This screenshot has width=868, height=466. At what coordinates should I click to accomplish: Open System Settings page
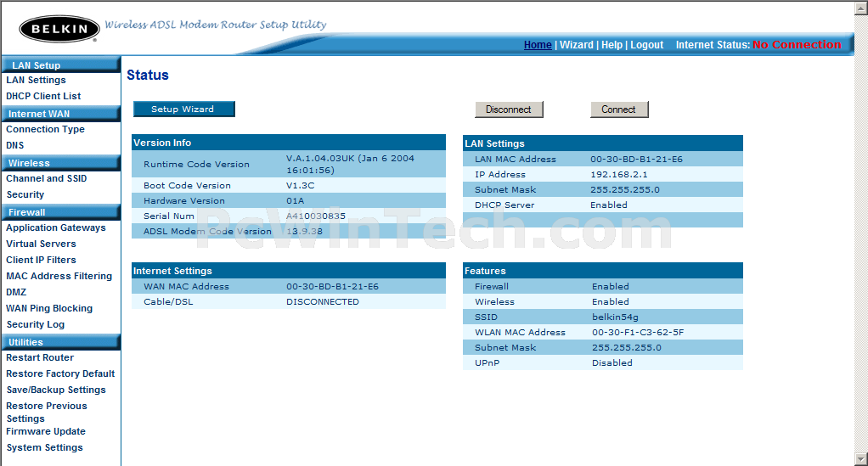45,447
